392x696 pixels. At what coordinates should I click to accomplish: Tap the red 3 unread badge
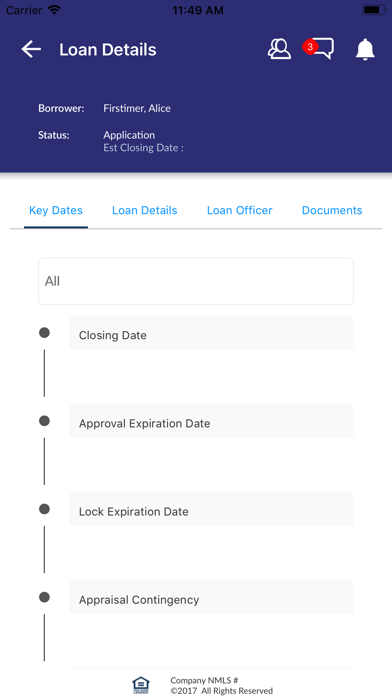click(x=310, y=47)
